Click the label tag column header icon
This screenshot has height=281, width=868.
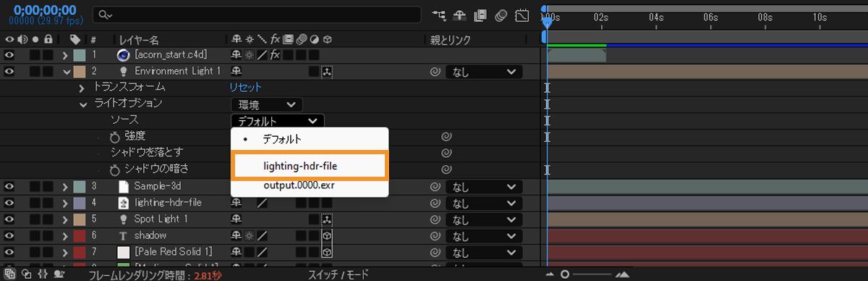pyautogui.click(x=75, y=39)
